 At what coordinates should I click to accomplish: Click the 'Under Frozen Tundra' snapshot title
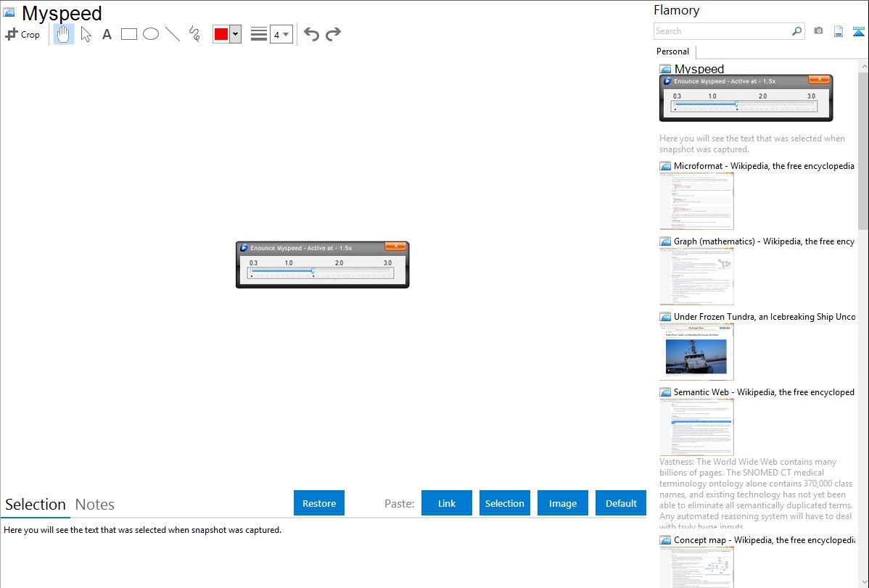click(x=765, y=316)
